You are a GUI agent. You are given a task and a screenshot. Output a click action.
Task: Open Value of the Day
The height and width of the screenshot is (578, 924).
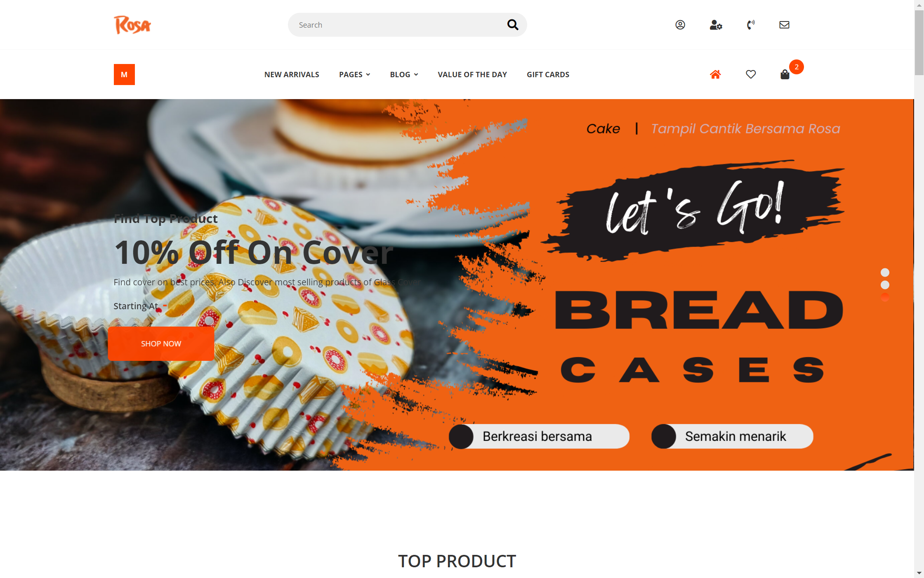point(472,74)
